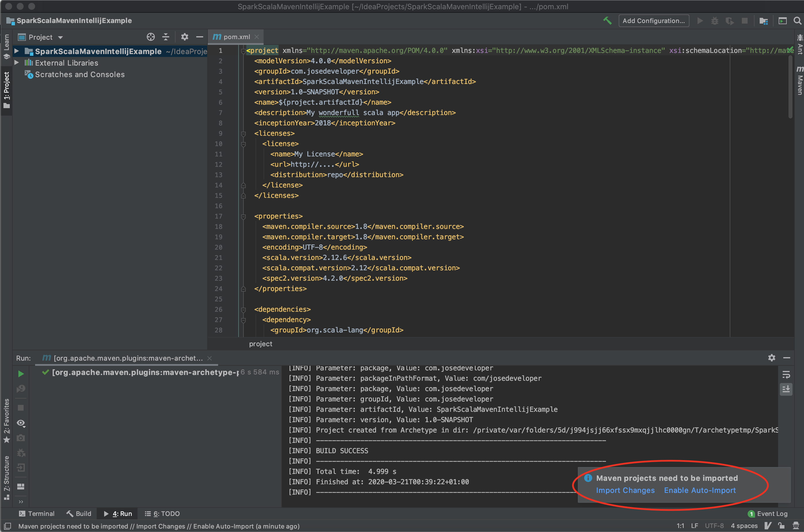The height and width of the screenshot is (532, 804).
Task: Click the Run panel stop icon
Action: click(21, 408)
